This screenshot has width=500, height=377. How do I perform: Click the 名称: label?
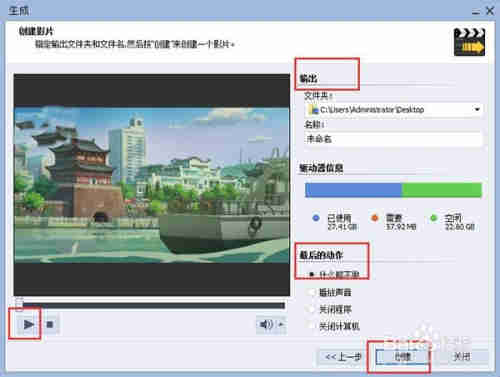pos(314,125)
